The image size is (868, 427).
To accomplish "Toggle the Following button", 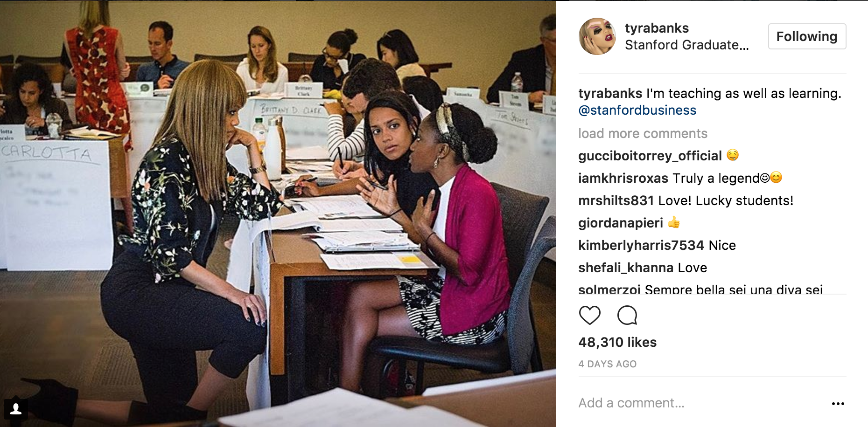I will point(807,36).
